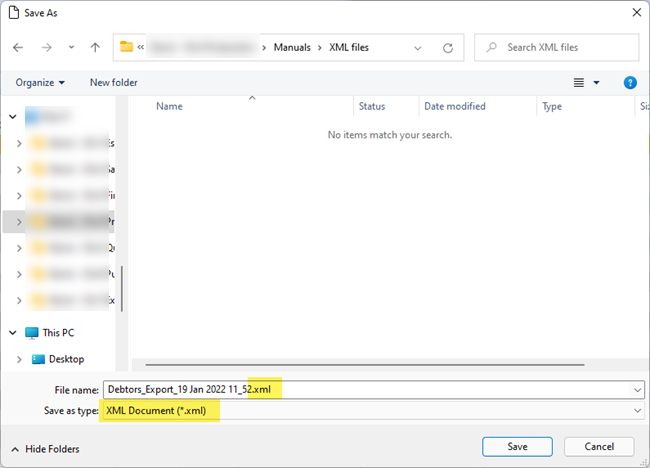This screenshot has width=650, height=468.
Task: Click the Back navigation arrow
Action: click(18, 47)
